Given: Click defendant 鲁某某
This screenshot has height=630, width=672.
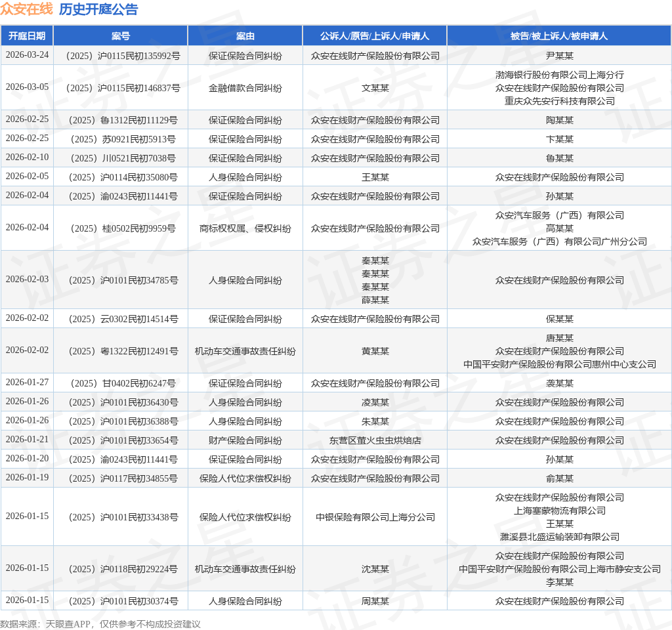Looking at the screenshot, I should click(x=559, y=158).
